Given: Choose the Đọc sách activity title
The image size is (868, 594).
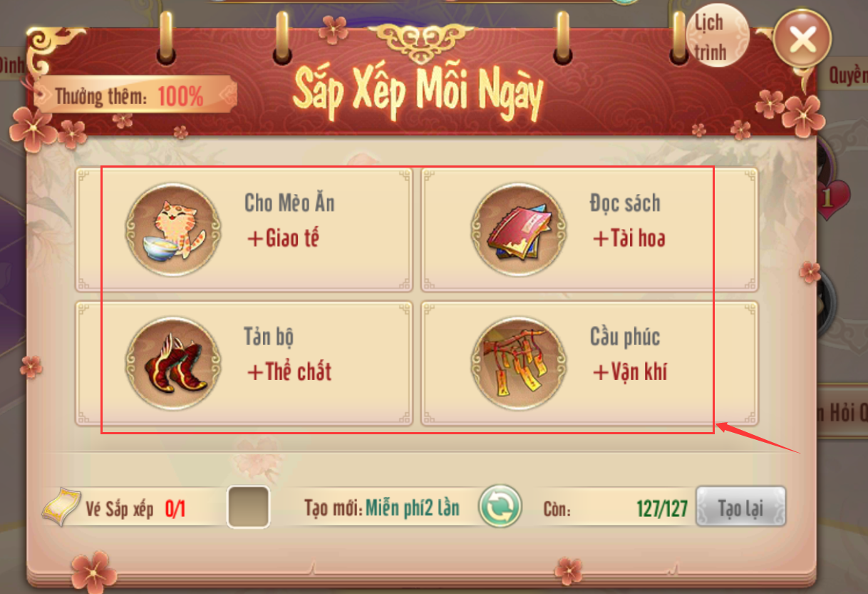Looking at the screenshot, I should click(x=625, y=203).
